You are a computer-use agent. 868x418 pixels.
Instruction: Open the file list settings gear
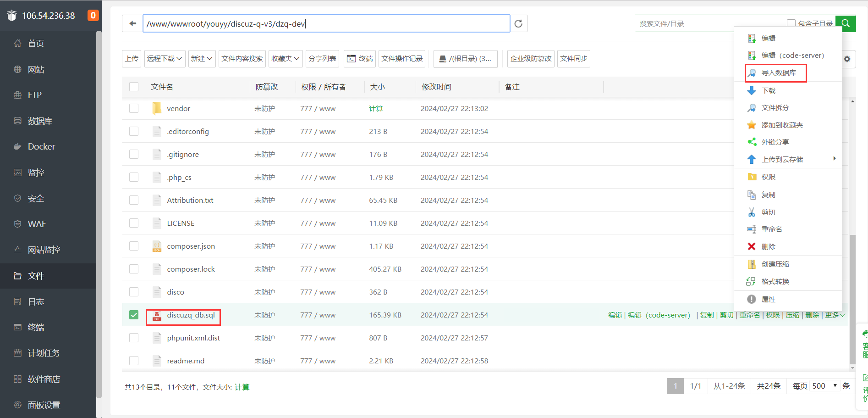tap(847, 59)
